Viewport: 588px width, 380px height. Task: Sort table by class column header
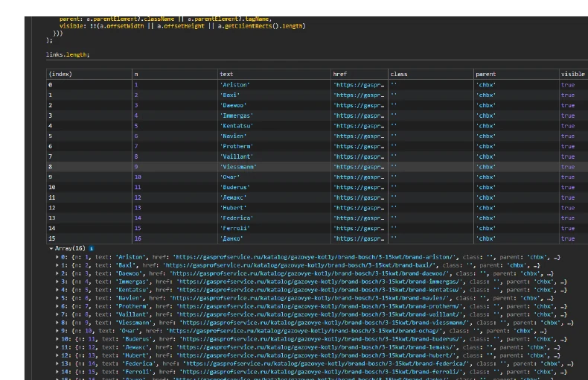[x=430, y=74]
